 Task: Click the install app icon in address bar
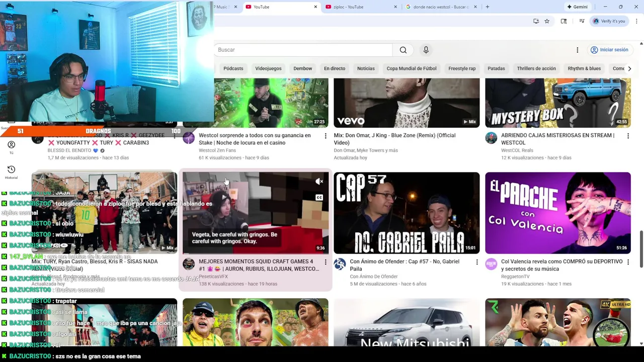click(x=536, y=21)
